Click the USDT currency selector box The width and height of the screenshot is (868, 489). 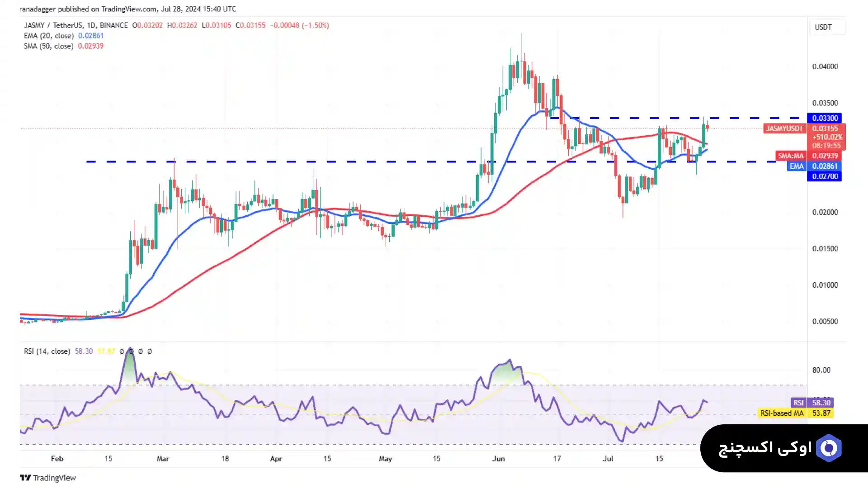click(x=828, y=27)
